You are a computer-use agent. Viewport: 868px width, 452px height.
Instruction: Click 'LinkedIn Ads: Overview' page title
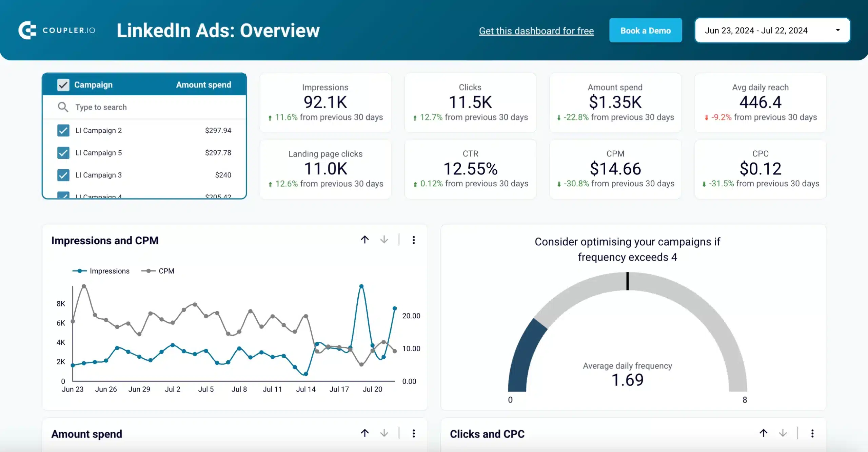(218, 30)
